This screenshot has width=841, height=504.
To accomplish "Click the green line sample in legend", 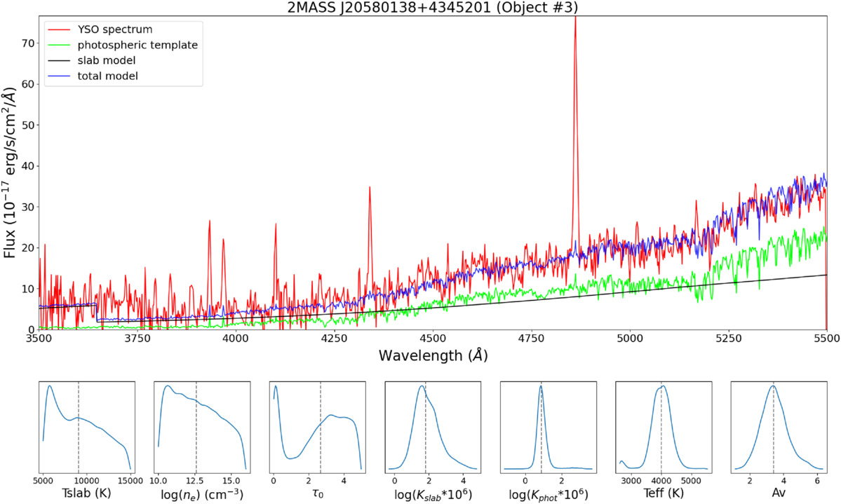I will (x=59, y=46).
